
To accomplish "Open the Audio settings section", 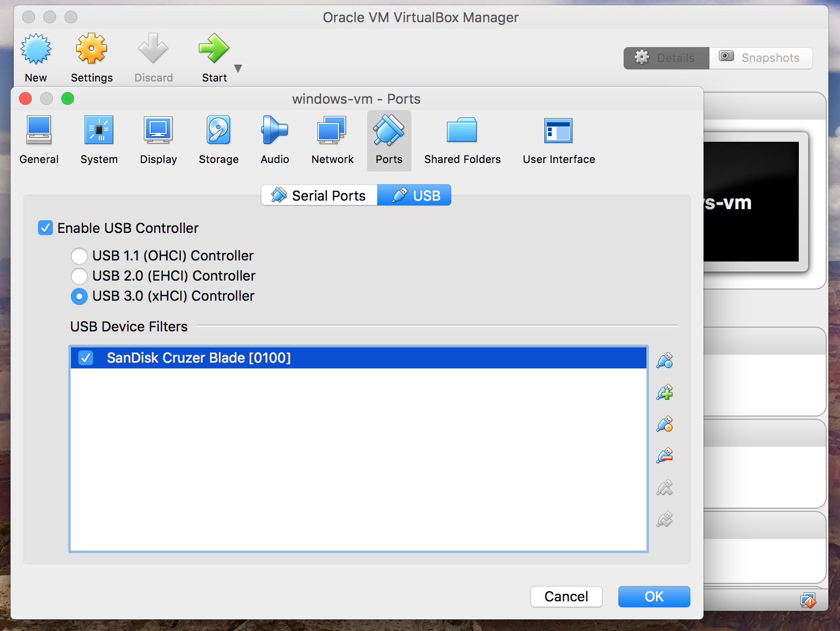I will click(x=275, y=140).
